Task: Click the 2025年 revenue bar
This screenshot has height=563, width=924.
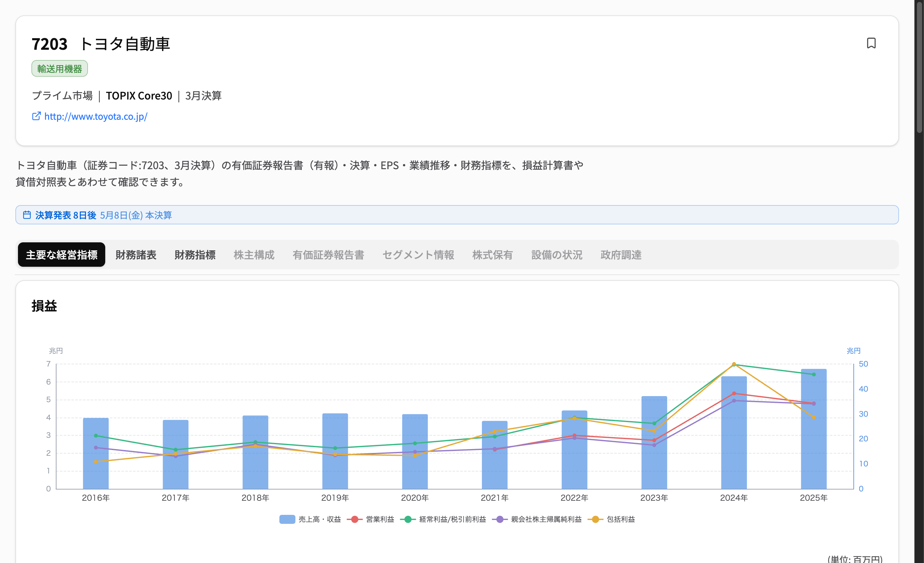Action: (x=814, y=429)
